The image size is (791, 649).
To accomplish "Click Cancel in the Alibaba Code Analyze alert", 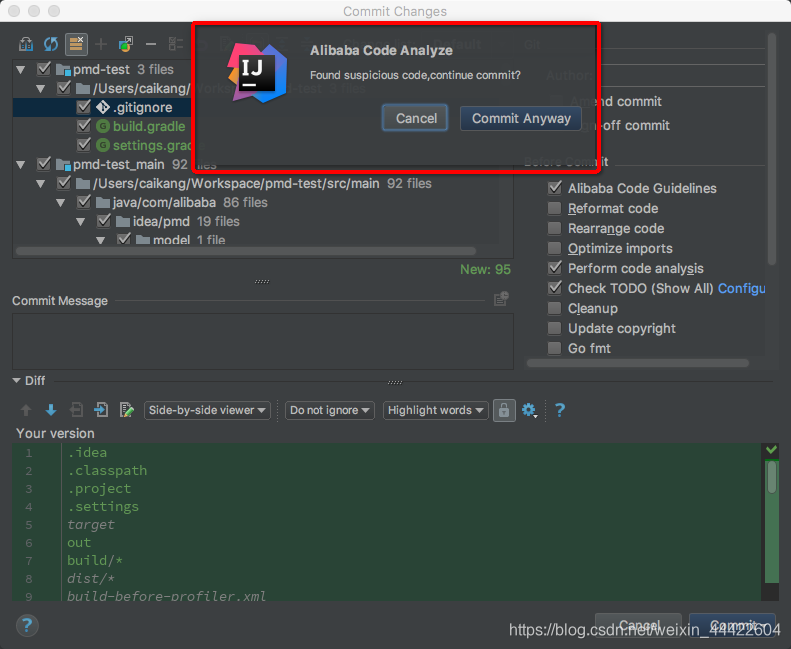I will click(415, 118).
